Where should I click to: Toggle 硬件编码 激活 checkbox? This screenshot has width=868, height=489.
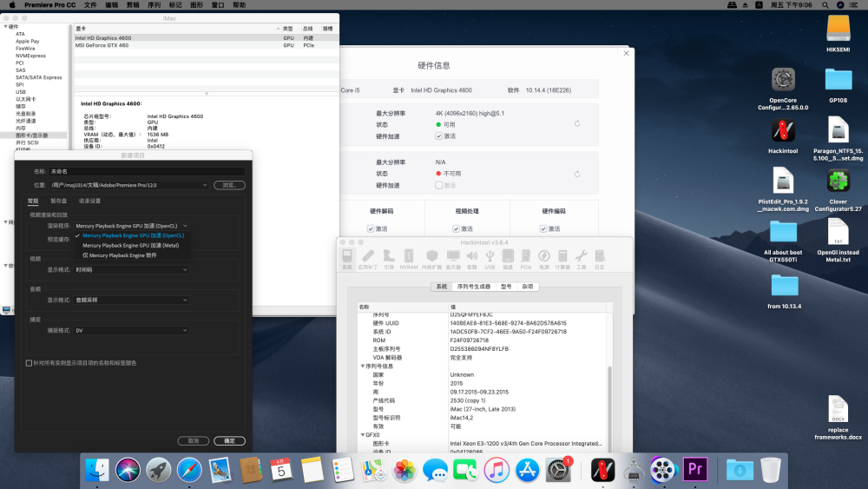[543, 228]
